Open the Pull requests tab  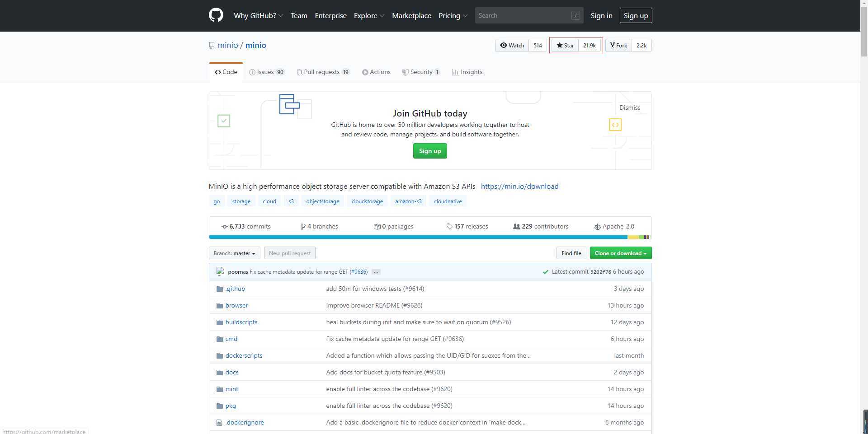tap(323, 72)
